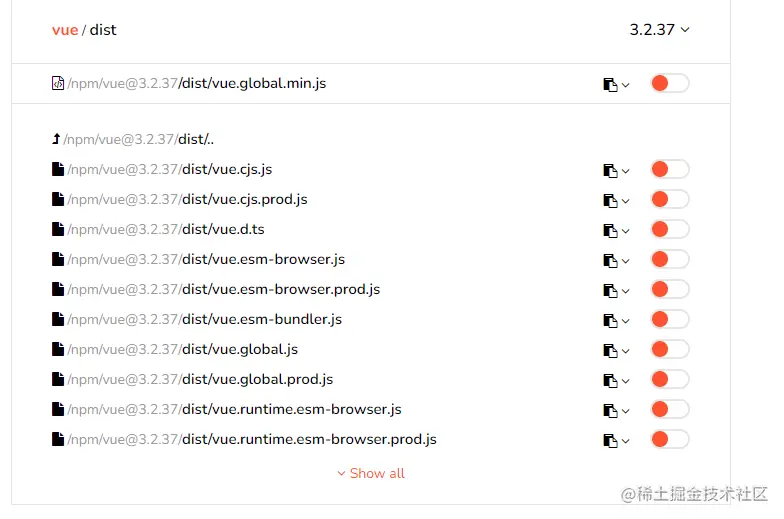Expand copy options for vue.d.ts

626,231
